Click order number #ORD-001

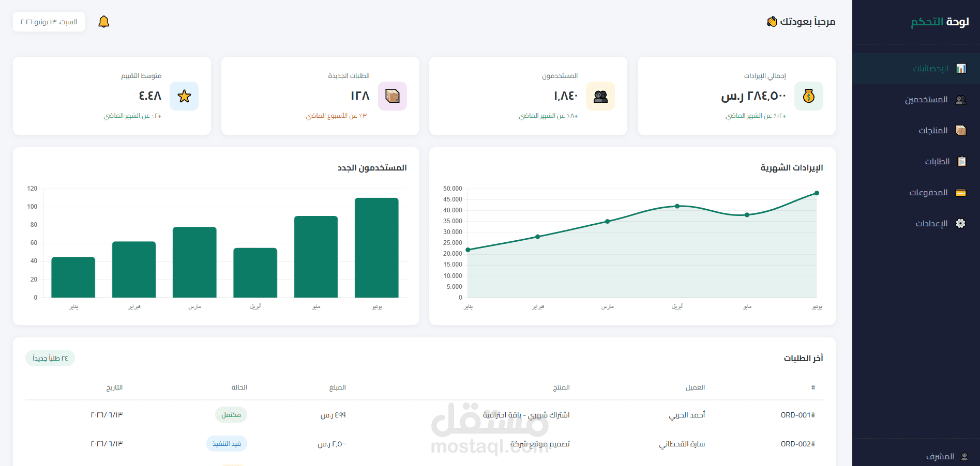798,415
